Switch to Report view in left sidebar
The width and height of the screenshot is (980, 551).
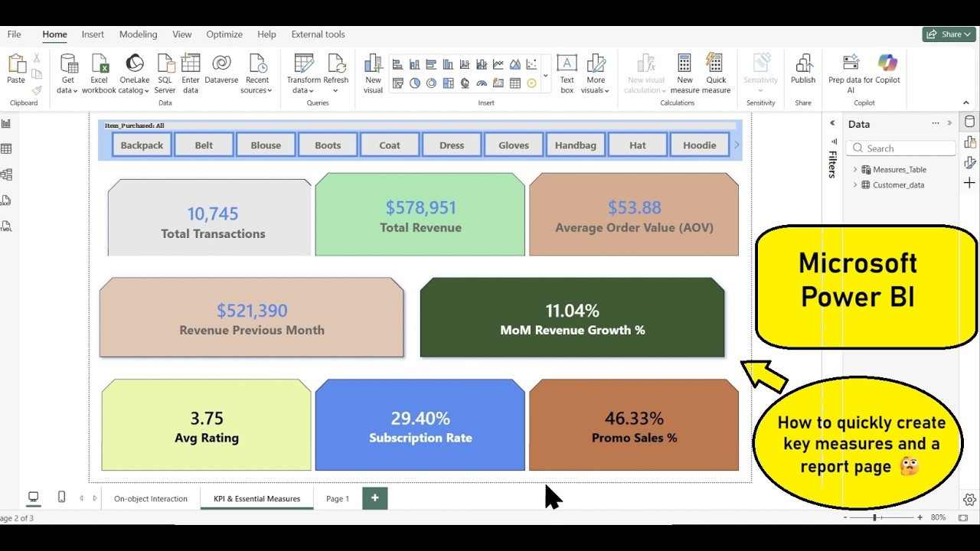click(x=6, y=123)
